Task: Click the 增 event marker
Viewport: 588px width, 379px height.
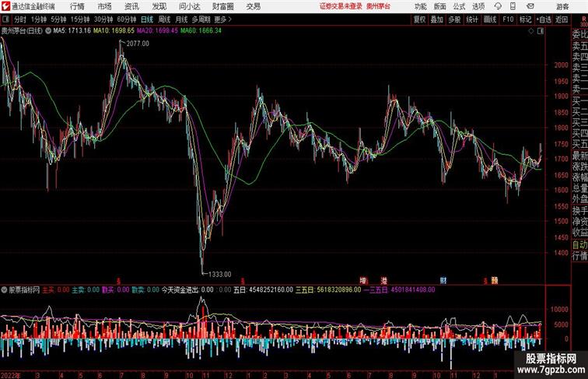Action: pyautogui.click(x=363, y=280)
